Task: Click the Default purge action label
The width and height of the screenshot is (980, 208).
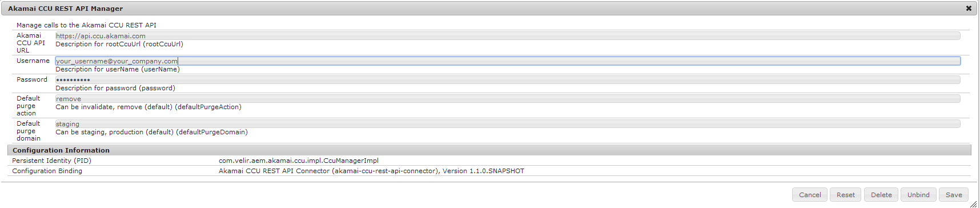Action: 29,106
